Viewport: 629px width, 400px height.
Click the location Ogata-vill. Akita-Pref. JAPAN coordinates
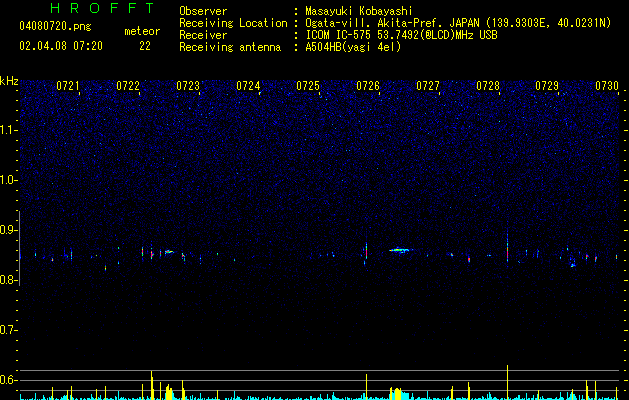[x=458, y=23]
